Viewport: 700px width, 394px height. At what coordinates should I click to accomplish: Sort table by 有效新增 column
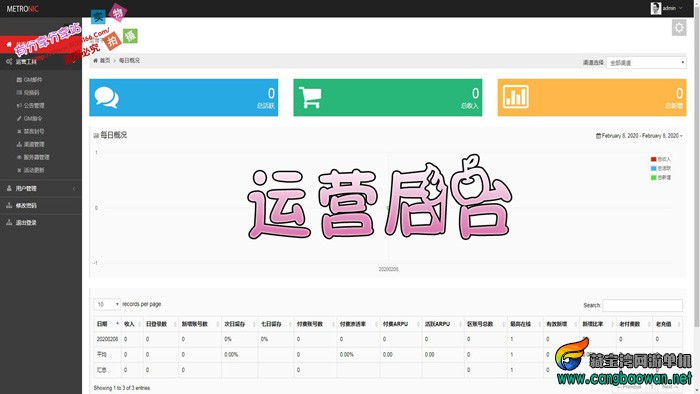pos(561,324)
